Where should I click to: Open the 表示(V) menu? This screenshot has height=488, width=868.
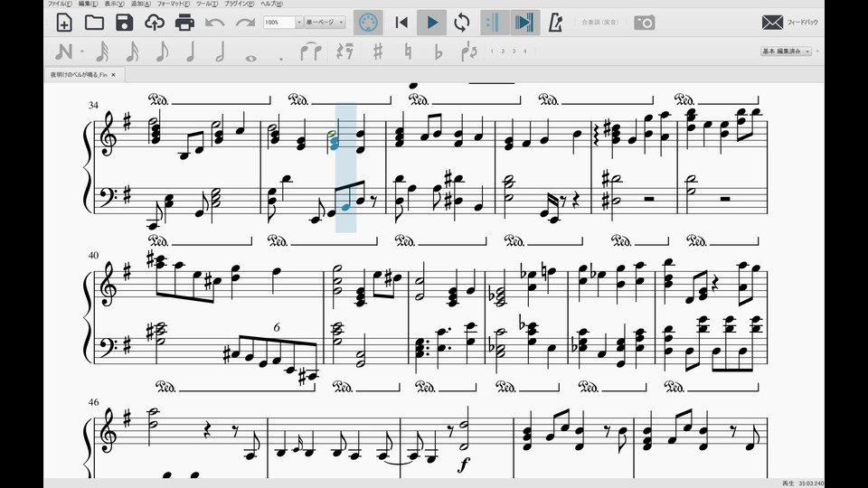click(114, 4)
